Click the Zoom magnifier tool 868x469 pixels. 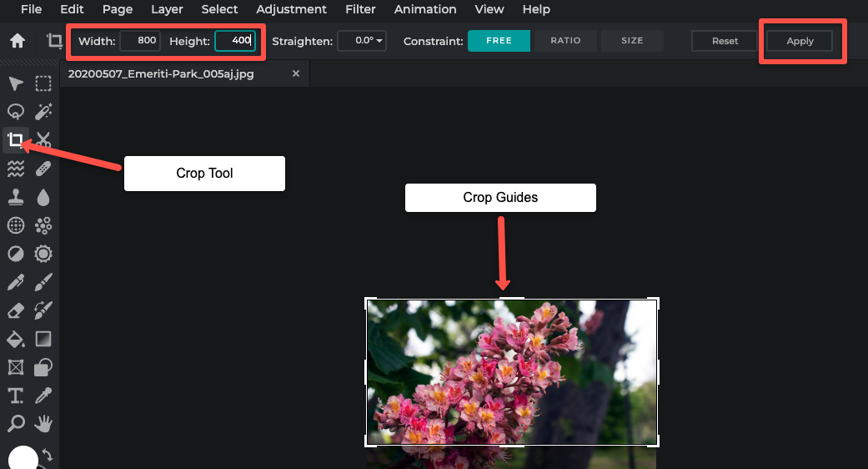point(15,424)
